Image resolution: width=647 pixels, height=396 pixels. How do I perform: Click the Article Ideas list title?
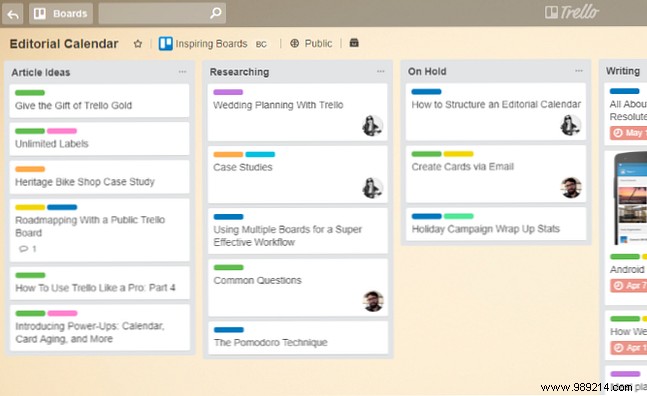(41, 73)
